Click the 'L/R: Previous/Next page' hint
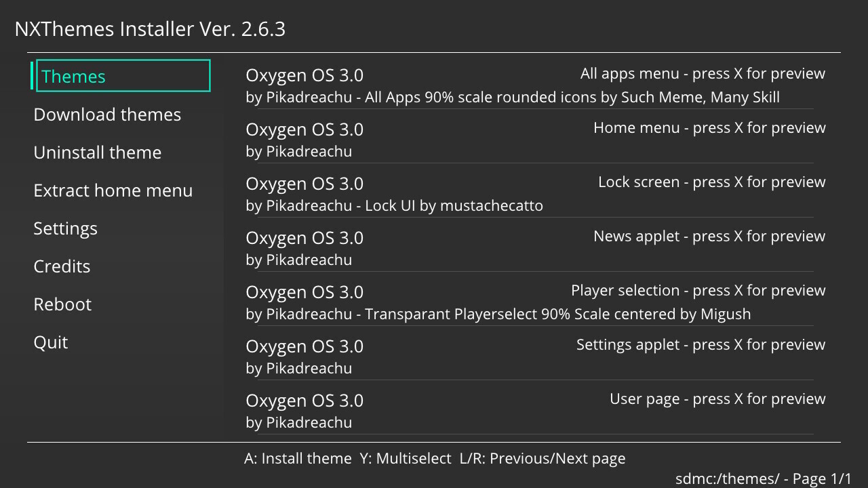 pos(542,459)
